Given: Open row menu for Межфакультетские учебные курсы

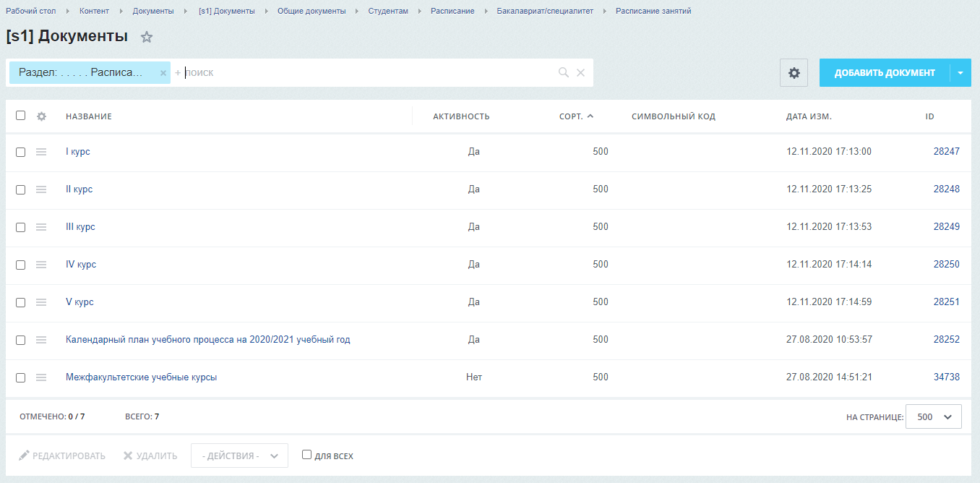Looking at the screenshot, I should pos(41,377).
